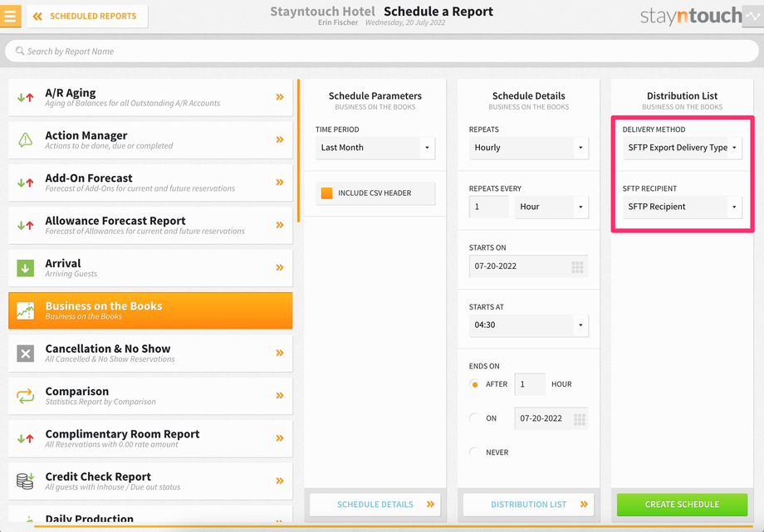Click the Erin Fischer user name

338,22
